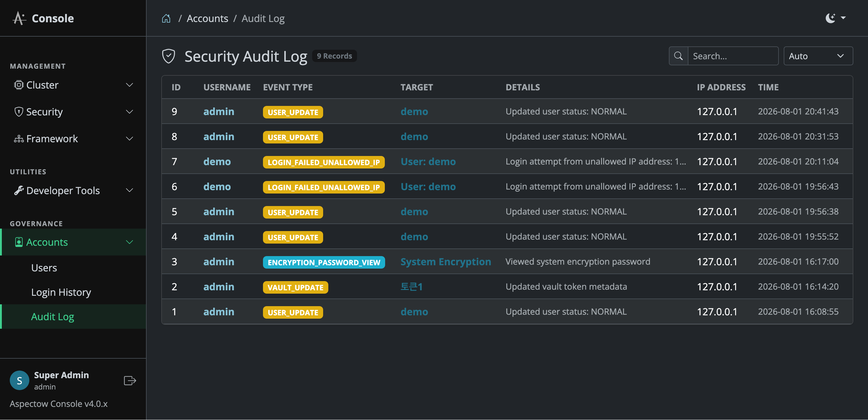Open the Framework sidebar label
This screenshot has height=420, width=868.
pyautogui.click(x=52, y=139)
